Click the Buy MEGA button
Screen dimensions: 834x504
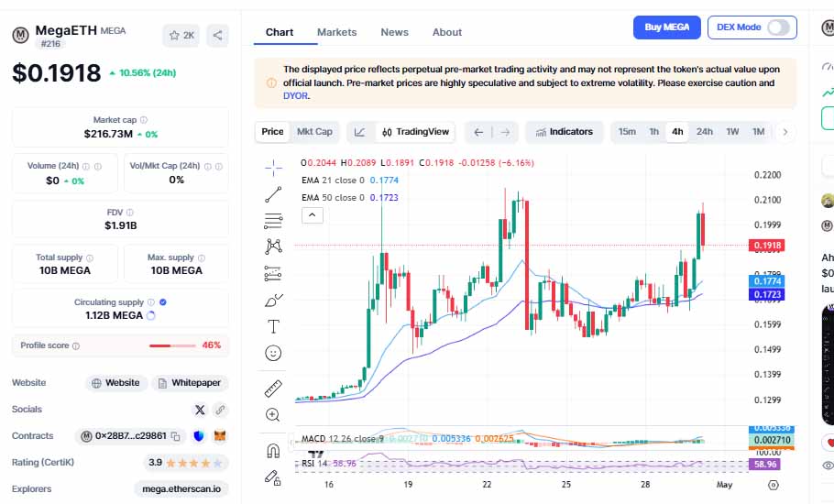coord(666,27)
